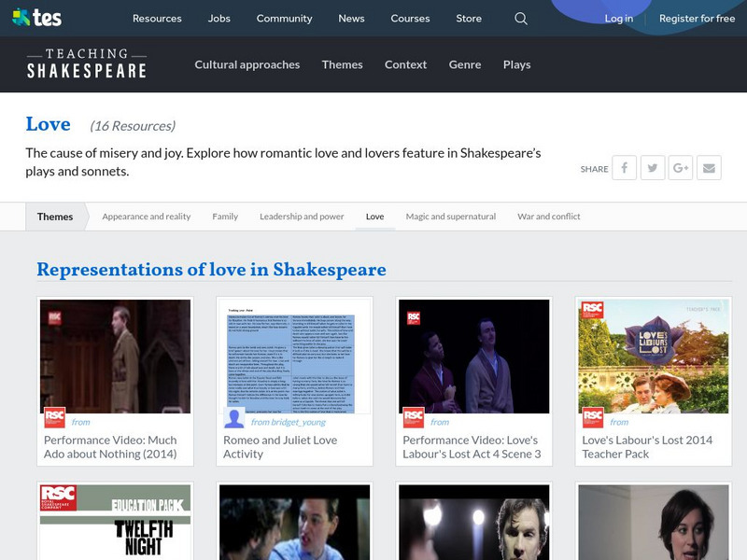
Task: Click the Log in link
Action: click(x=619, y=19)
